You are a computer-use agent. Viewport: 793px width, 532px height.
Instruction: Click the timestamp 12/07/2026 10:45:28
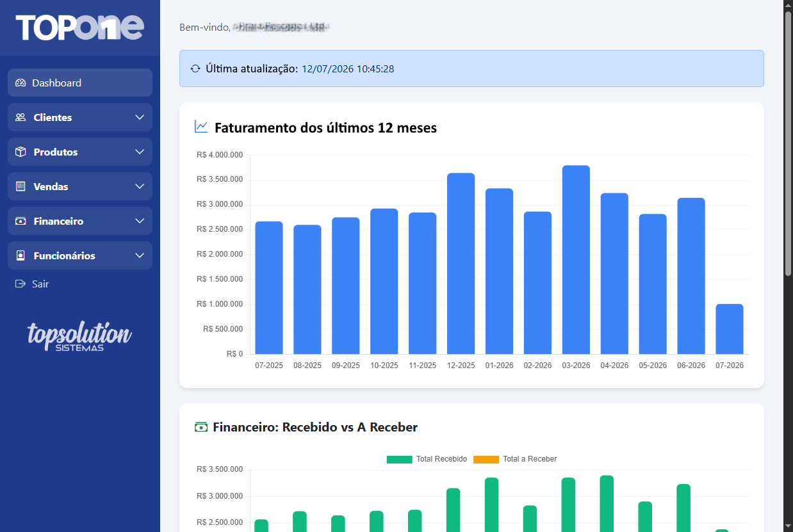[x=348, y=69]
